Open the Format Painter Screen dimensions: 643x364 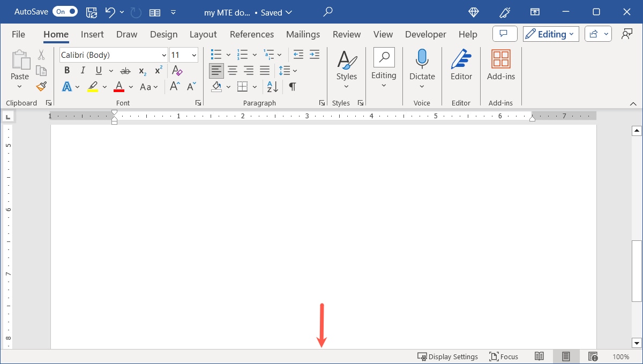41,86
